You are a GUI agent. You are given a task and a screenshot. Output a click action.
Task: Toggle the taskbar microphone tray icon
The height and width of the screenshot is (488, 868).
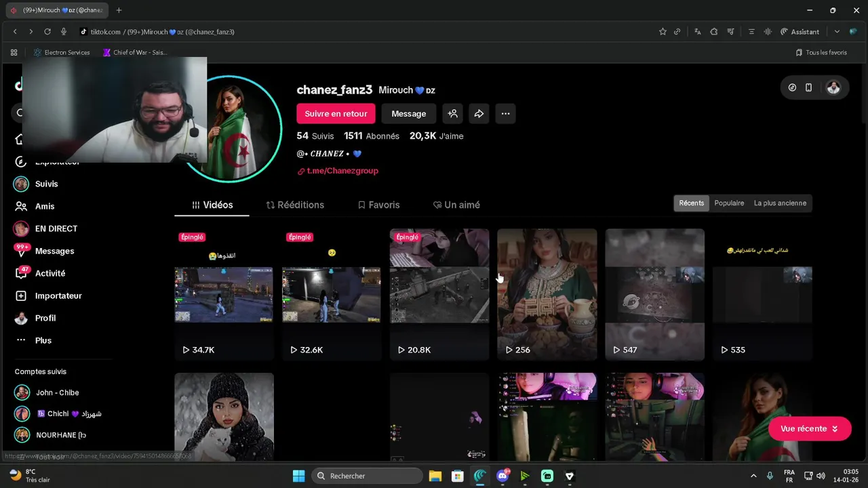coord(770,476)
